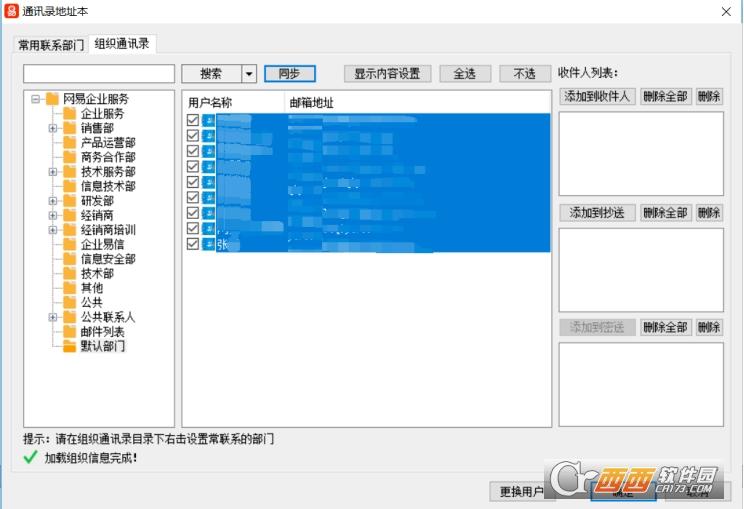Click the search text input field

point(99,74)
